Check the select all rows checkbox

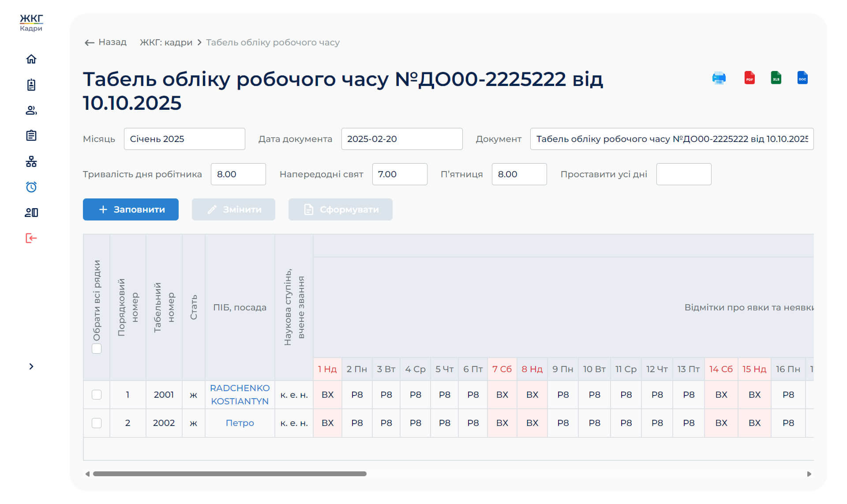point(97,349)
